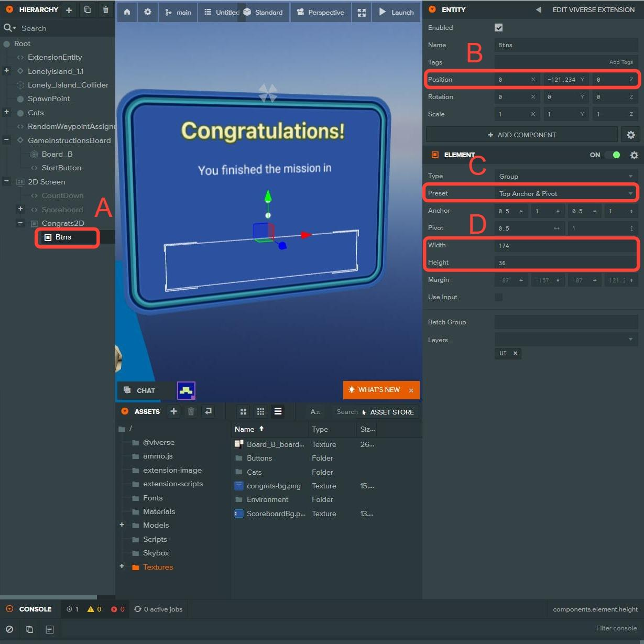The height and width of the screenshot is (644, 644).
Task: Open the Preset dropdown Top Anchor & Pivot
Action: click(565, 193)
